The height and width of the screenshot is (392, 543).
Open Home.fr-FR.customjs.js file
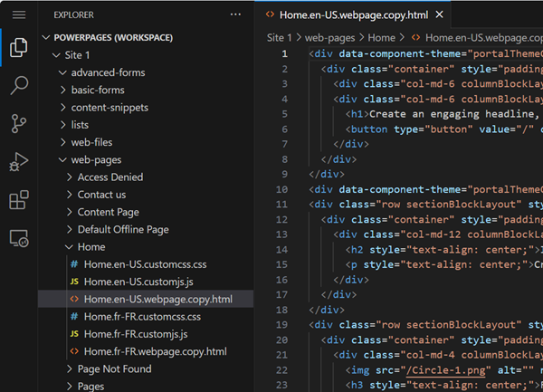click(136, 334)
